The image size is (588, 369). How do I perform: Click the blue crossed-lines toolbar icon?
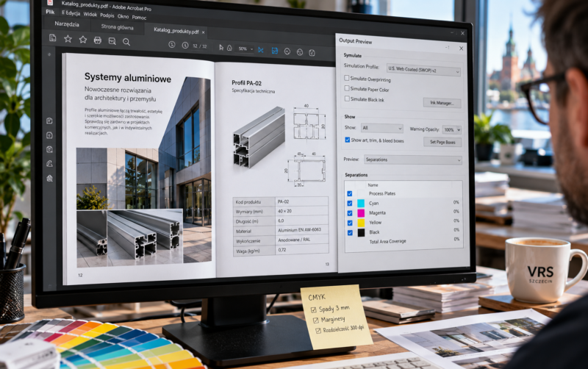coord(261,49)
